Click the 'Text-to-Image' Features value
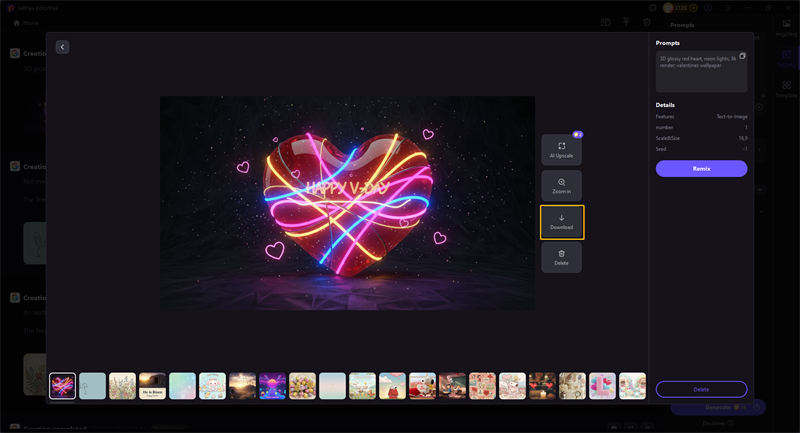 (732, 117)
